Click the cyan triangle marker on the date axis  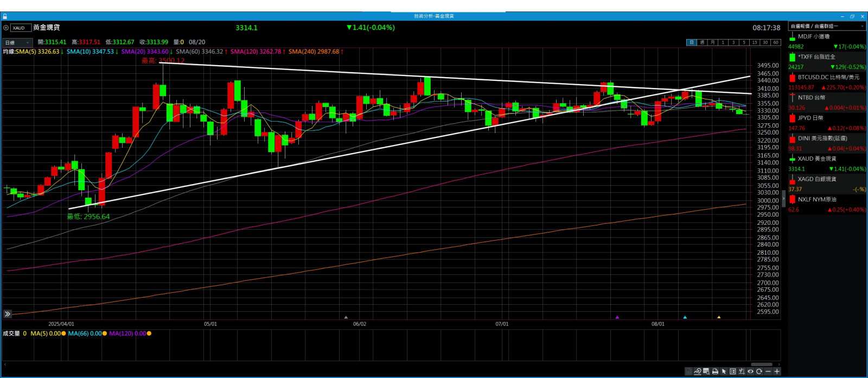(685, 317)
